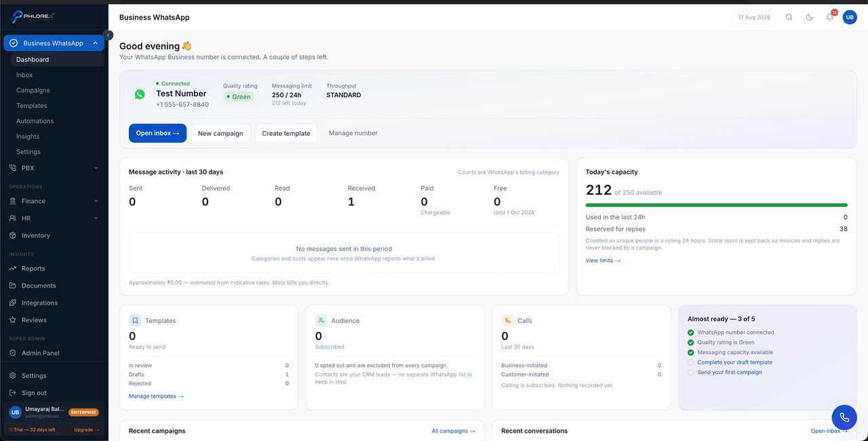The width and height of the screenshot is (868, 441).
Task: Click the UB avatar in sidebar footer
Action: (x=15, y=412)
